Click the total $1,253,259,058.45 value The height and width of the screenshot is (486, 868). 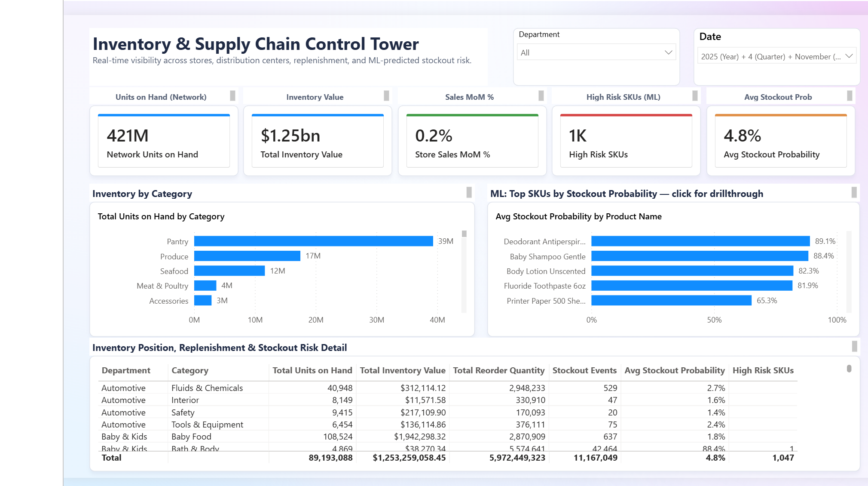coord(409,458)
